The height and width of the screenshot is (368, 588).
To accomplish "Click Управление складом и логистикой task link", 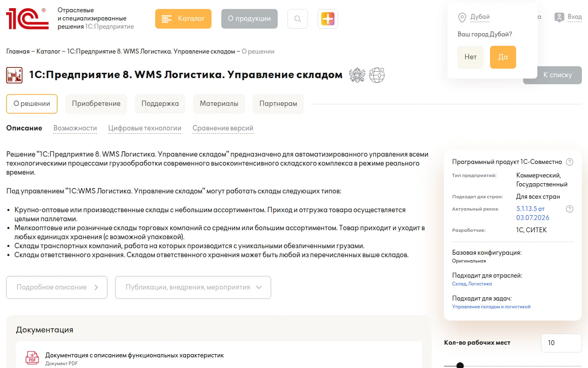I will (491, 307).
